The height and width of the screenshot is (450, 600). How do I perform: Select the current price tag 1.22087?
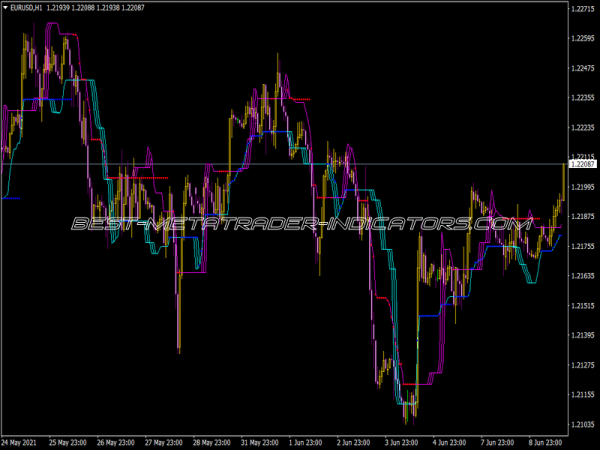[582, 164]
